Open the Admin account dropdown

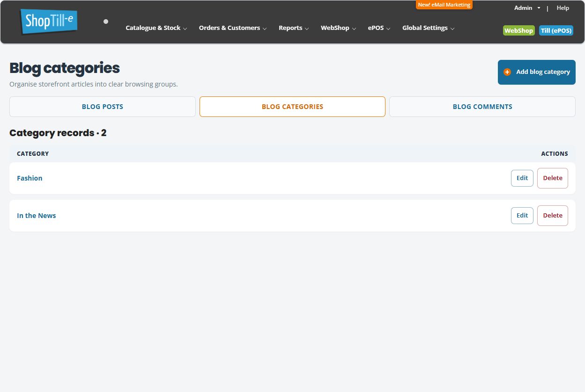527,8
